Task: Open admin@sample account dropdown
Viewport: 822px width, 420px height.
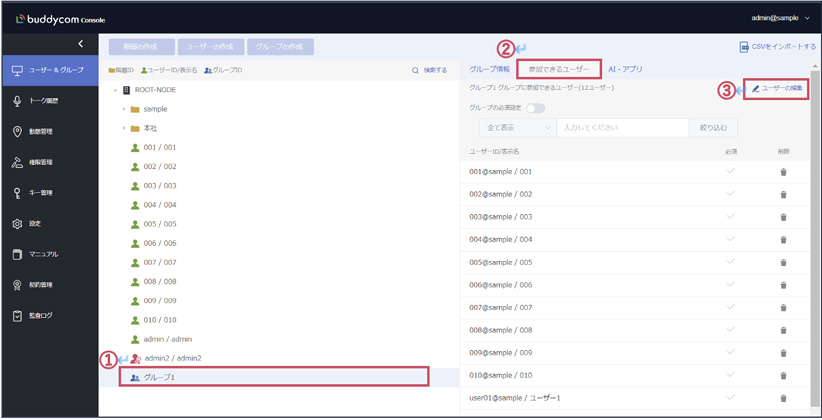Action: (780, 18)
